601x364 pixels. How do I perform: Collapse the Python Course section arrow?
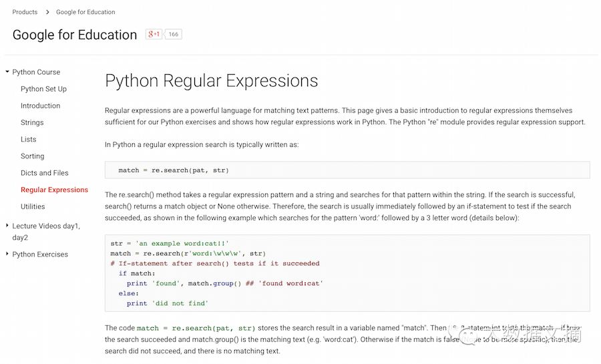point(7,71)
